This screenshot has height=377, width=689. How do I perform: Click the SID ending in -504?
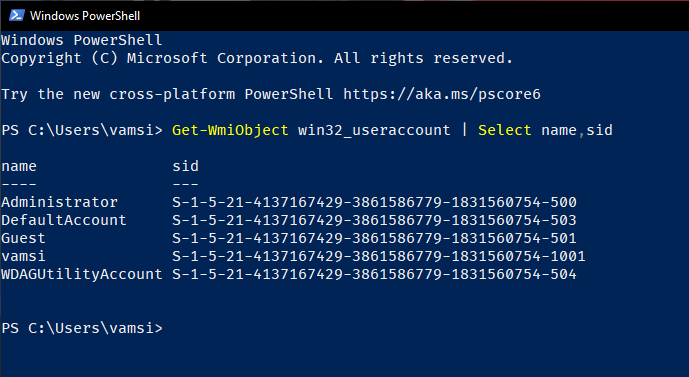[x=374, y=274]
